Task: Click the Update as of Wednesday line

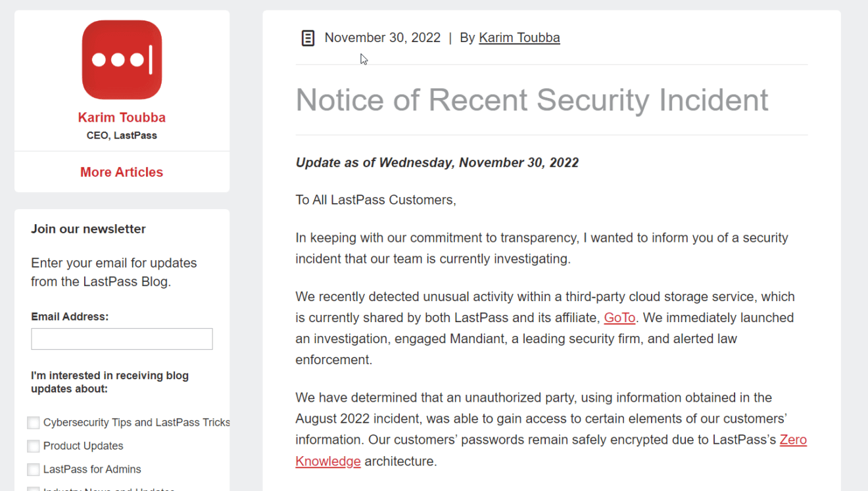Action: point(437,162)
